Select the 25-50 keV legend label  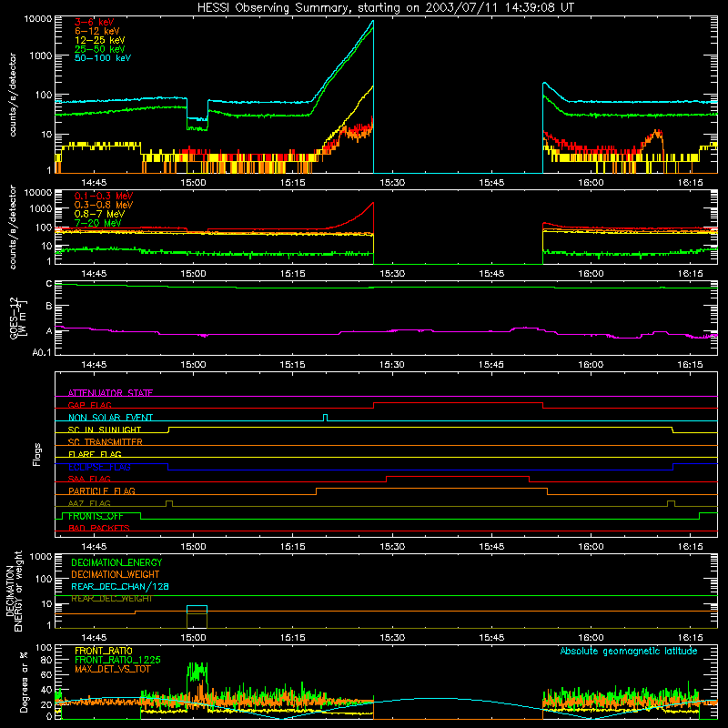coord(99,49)
